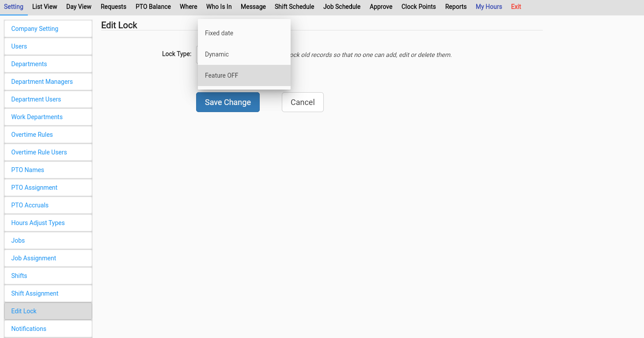This screenshot has width=644, height=338.
Task: Open My Hours from the top bar
Action: [489, 7]
